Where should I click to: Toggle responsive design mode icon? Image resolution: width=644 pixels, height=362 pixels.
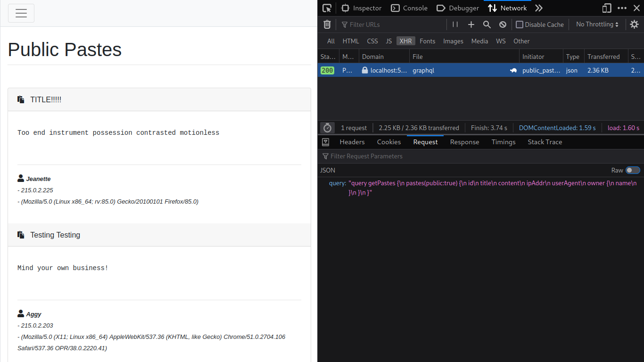point(607,8)
